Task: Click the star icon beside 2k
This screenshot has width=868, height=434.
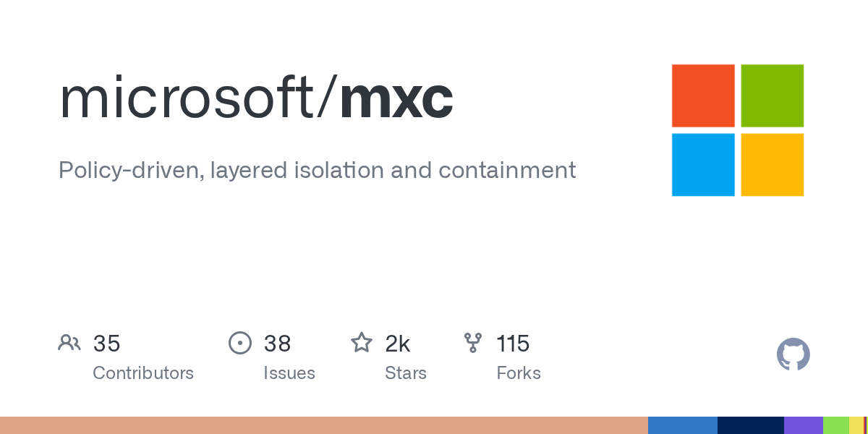Action: pyautogui.click(x=362, y=342)
